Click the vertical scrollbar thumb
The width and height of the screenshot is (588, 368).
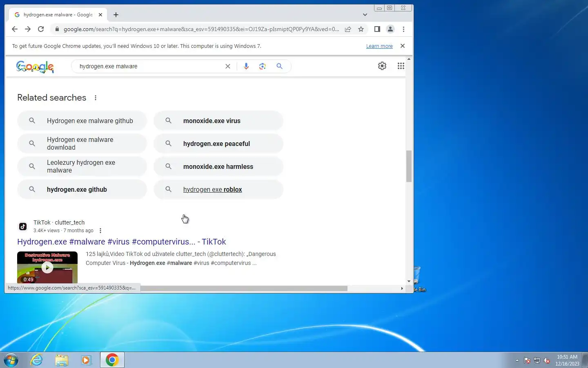click(409, 166)
